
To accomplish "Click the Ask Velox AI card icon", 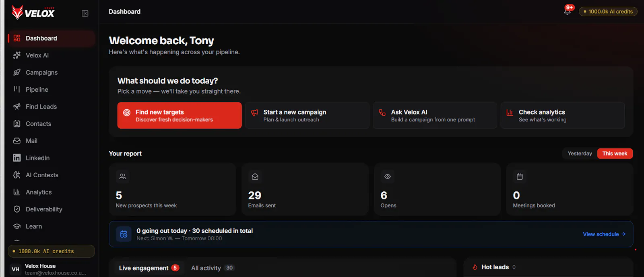I will pos(382,113).
